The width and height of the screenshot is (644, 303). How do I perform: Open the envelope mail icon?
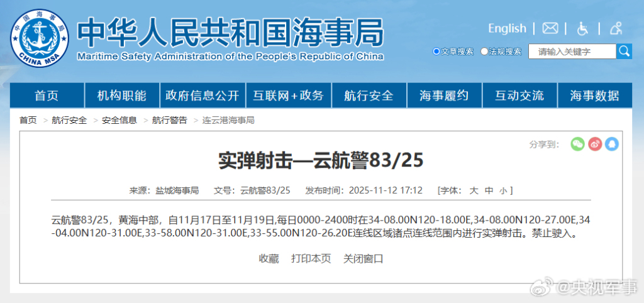click(550, 28)
